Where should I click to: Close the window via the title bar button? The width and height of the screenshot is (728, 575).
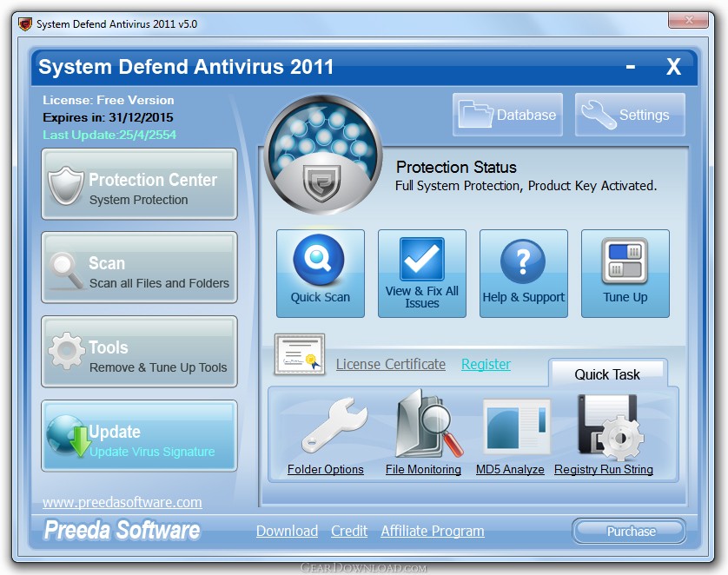pos(688,20)
